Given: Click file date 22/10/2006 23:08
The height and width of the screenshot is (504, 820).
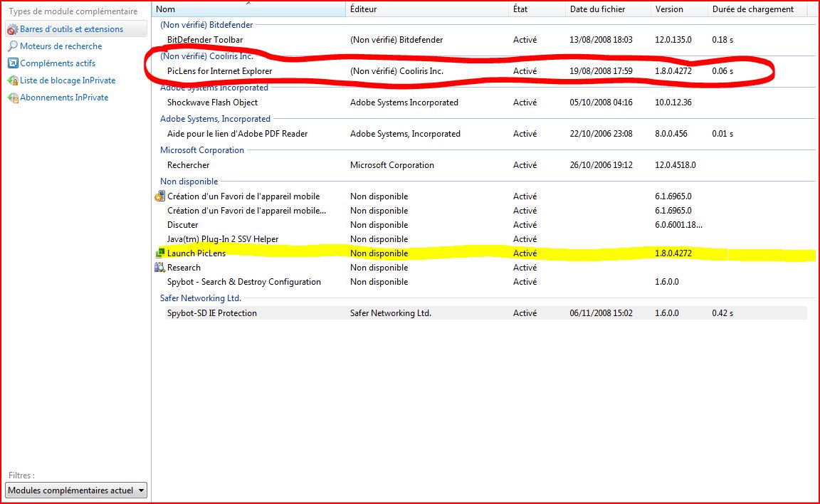Looking at the screenshot, I should (x=601, y=134).
